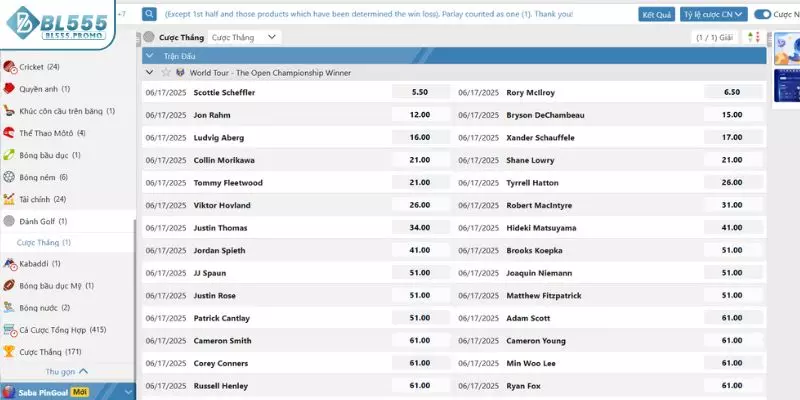Bet on Scottie Scheffler at 5.50 odds
This screenshot has height=400, width=800.
419,92
